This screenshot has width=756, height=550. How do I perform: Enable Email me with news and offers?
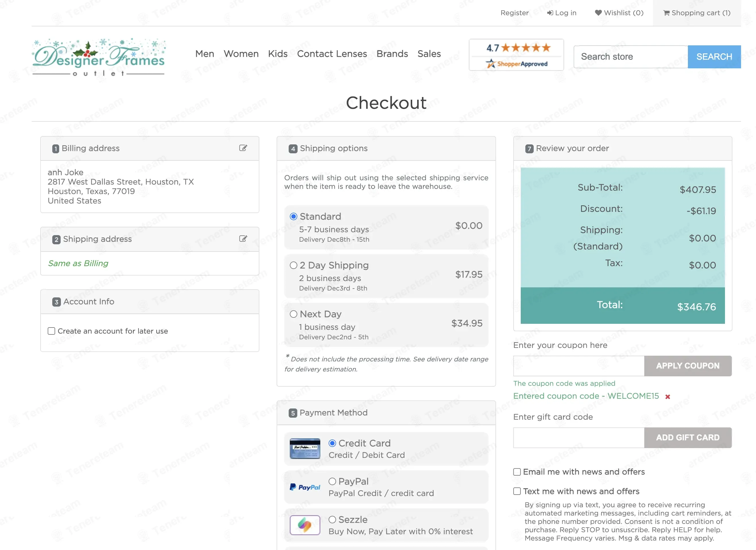pyautogui.click(x=517, y=472)
